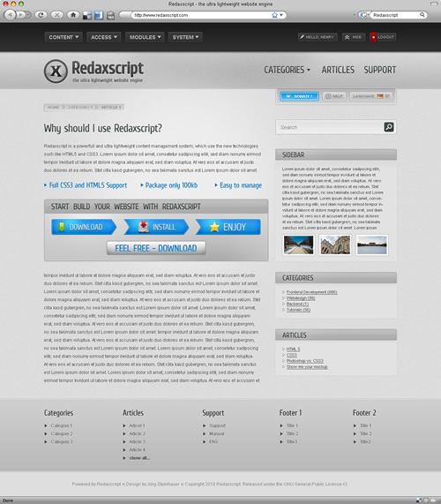Viewport: 441px width, 504px height.
Task: Expand the CATEGORIES navigation dropdown
Action: pos(288,70)
